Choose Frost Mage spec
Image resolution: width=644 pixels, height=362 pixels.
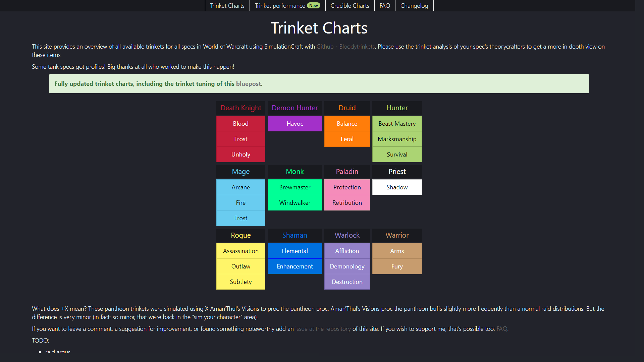[x=241, y=218]
